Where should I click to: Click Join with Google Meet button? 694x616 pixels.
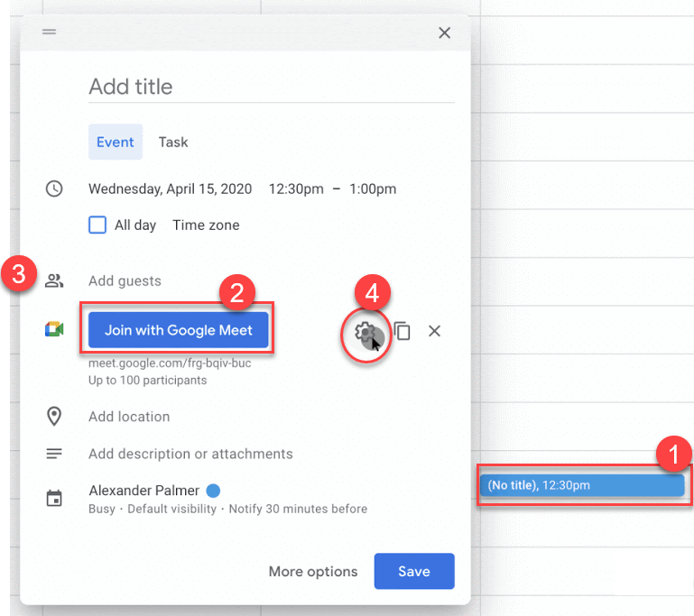179,330
